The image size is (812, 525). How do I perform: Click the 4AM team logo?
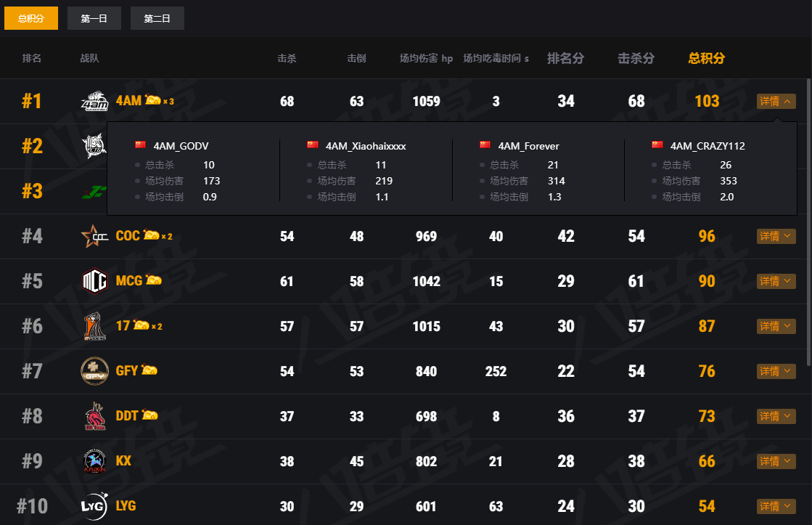[94, 102]
